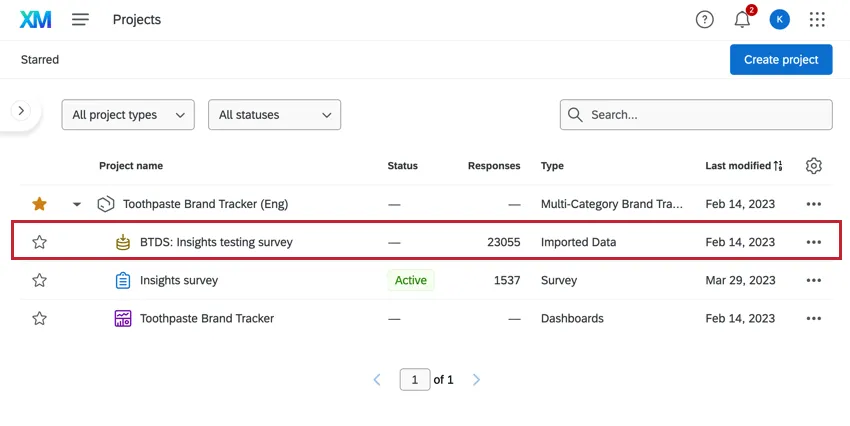Screen dimensions: 850x426
Task: Collapse the Toothpaste Brand Tracker (Eng) group
Action: click(x=77, y=205)
